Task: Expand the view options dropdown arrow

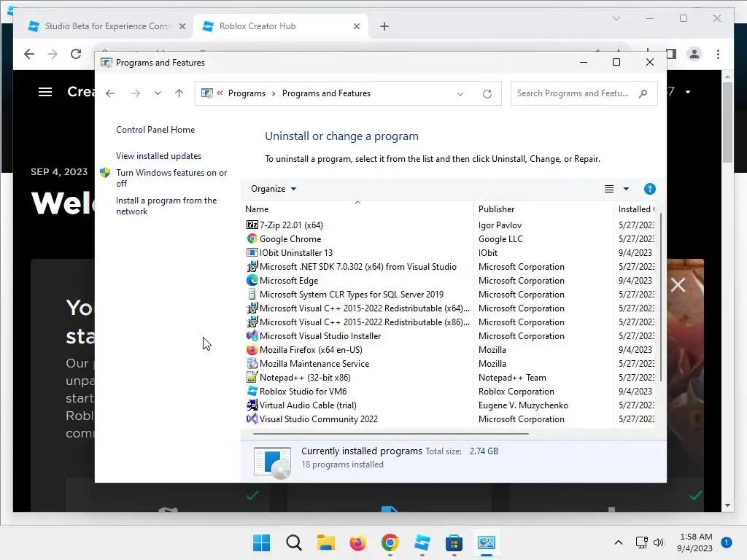Action: tap(626, 189)
